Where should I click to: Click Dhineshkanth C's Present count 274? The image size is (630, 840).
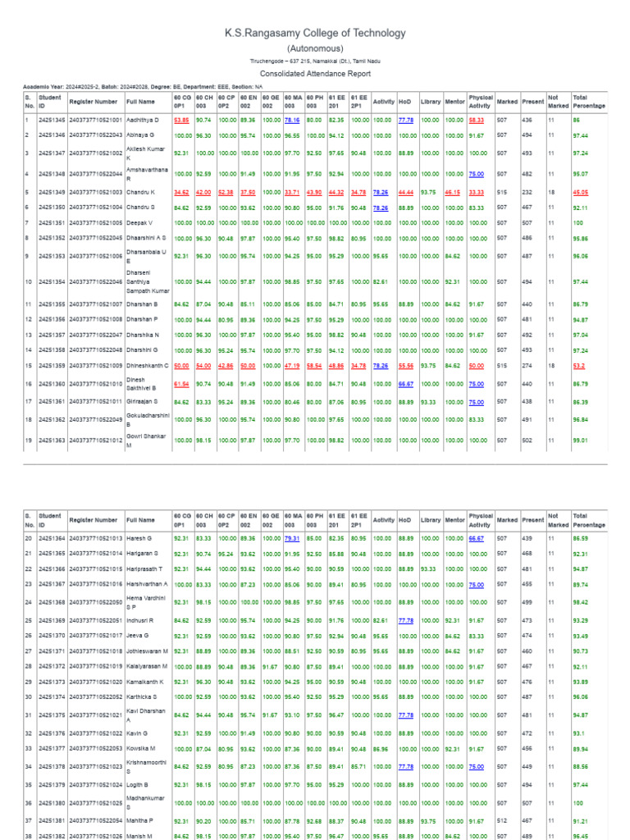click(x=527, y=366)
